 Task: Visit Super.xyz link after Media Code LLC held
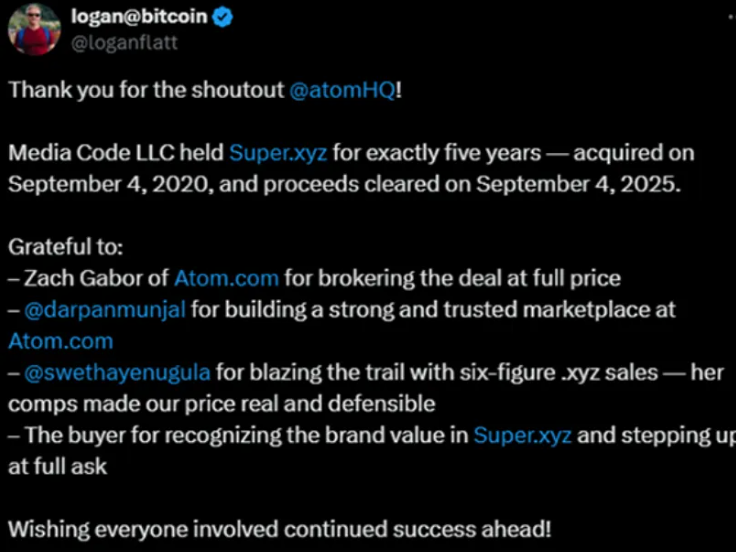click(278, 153)
